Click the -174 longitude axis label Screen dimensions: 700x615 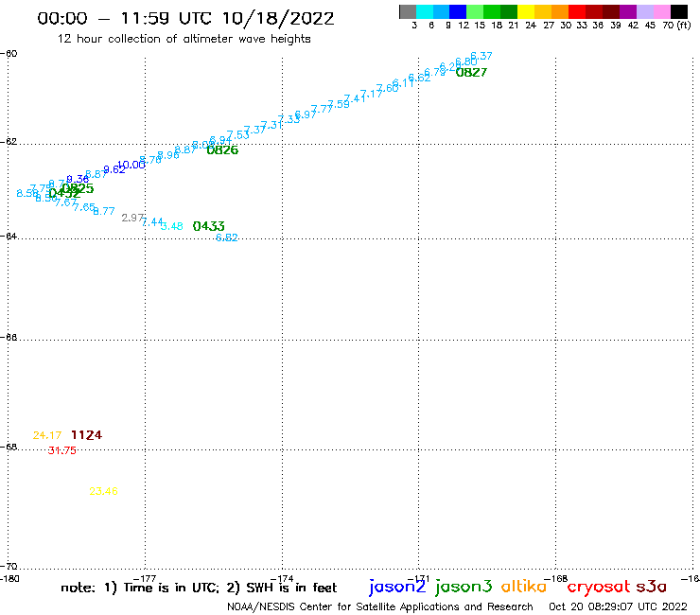(282, 579)
